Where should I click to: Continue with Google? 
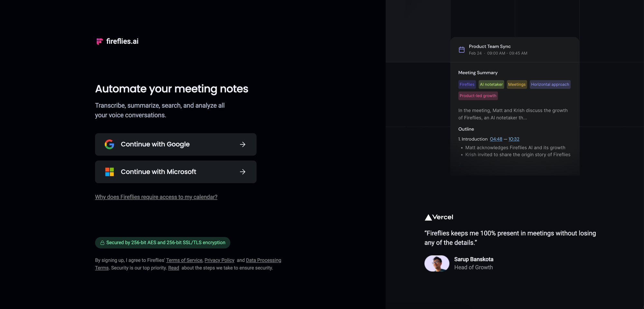(x=175, y=144)
